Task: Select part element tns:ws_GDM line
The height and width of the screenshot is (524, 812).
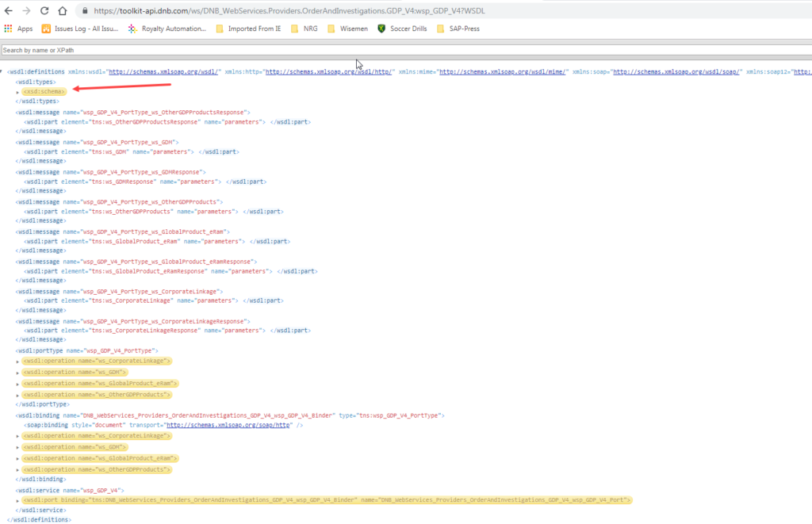Action: coord(132,151)
